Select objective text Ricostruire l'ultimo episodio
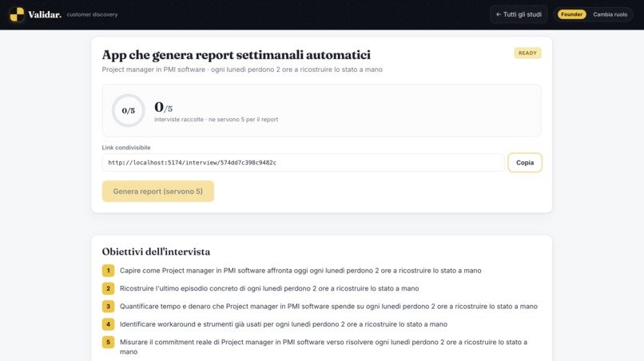Image resolution: width=644 pixels, height=361 pixels. tap(269, 288)
